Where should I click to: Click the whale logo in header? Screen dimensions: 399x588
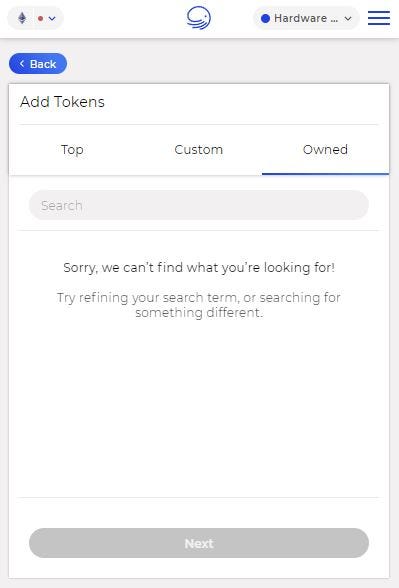[x=199, y=18]
